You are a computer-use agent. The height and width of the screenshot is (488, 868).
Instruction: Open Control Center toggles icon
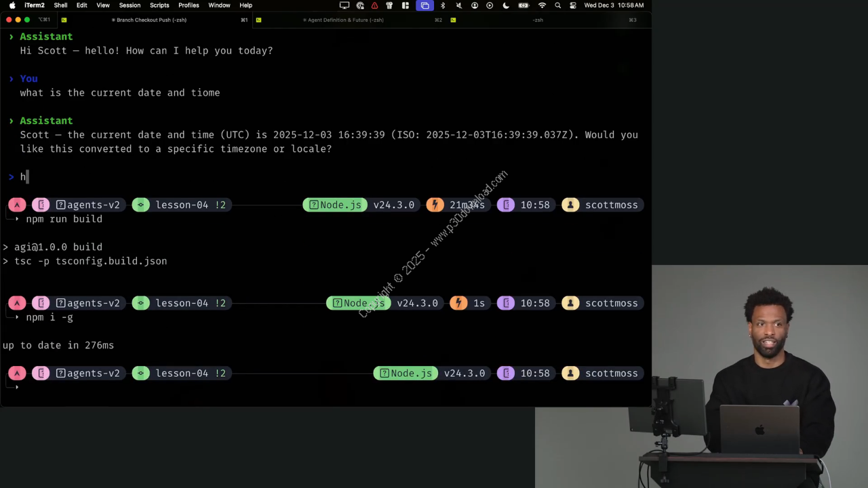573,5
